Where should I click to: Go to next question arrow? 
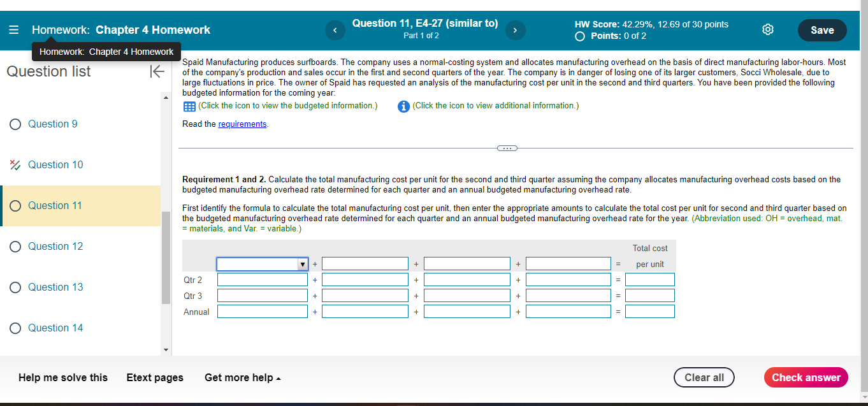tap(515, 30)
